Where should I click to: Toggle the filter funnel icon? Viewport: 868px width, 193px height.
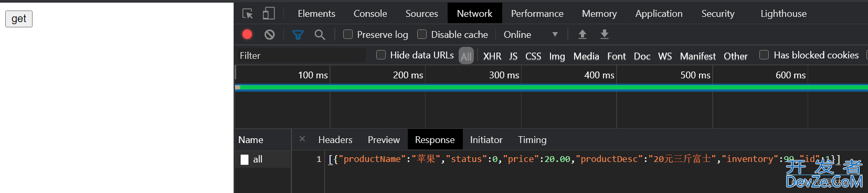point(298,35)
